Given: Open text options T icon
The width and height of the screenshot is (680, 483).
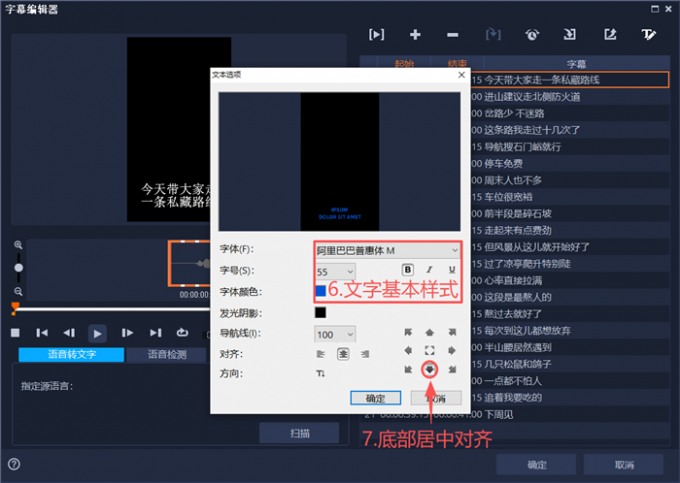Looking at the screenshot, I should (x=648, y=34).
